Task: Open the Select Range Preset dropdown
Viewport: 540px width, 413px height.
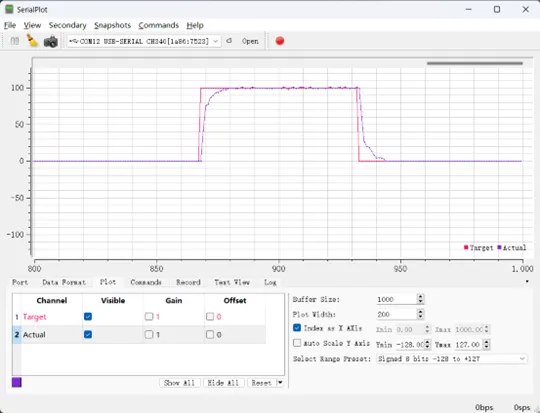Action: tap(451, 359)
